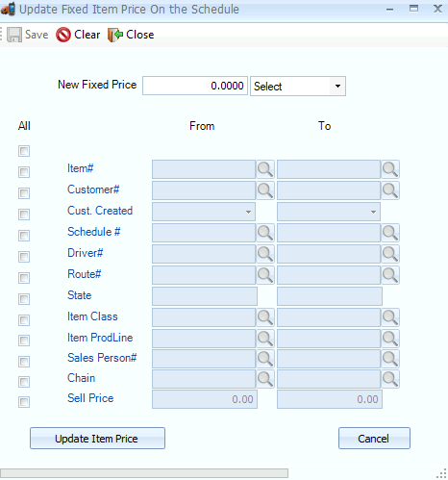The width and height of the screenshot is (448, 480).
Task: Click the Item ProdLine From search icon
Action: point(265,339)
